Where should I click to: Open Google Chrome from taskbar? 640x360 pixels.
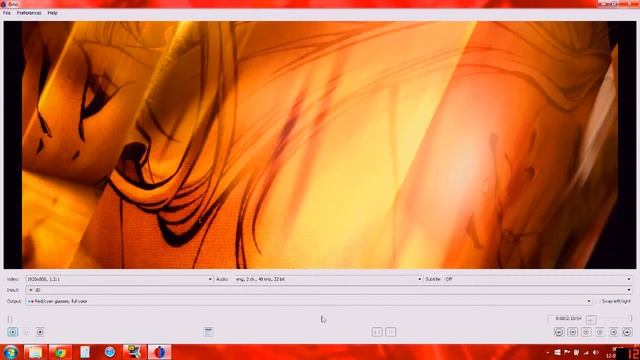coord(60,352)
